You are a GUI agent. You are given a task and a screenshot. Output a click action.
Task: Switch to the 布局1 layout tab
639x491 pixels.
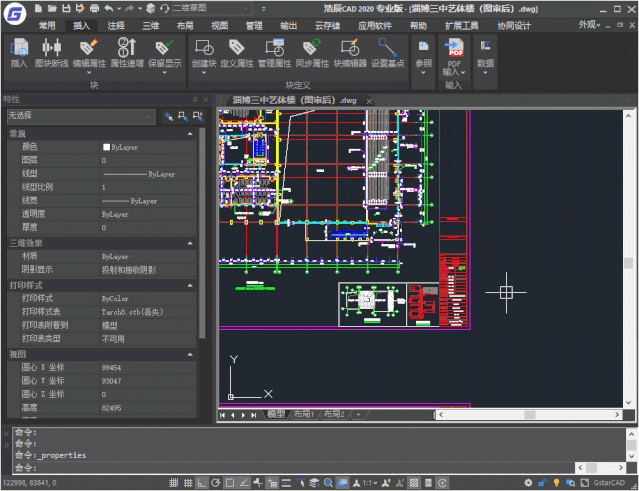[303, 414]
